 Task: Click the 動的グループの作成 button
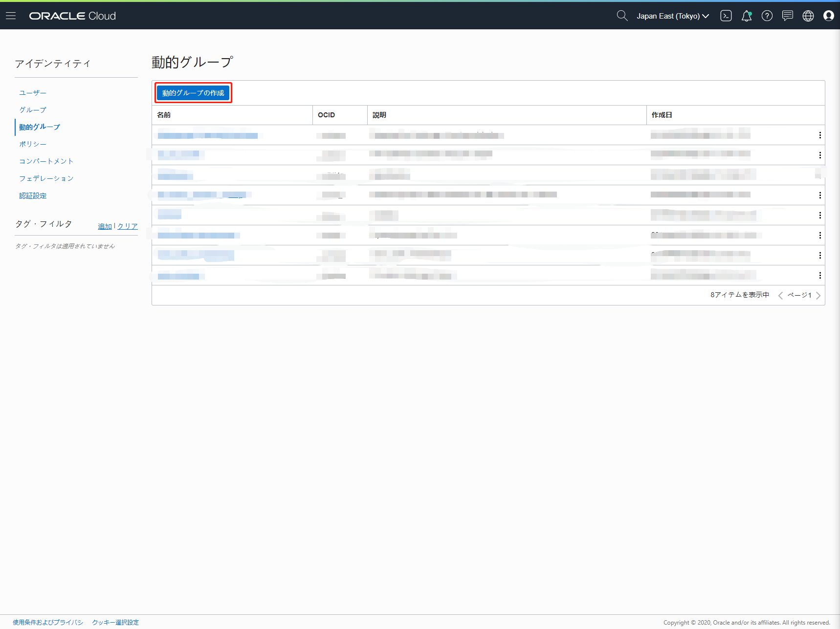(193, 93)
